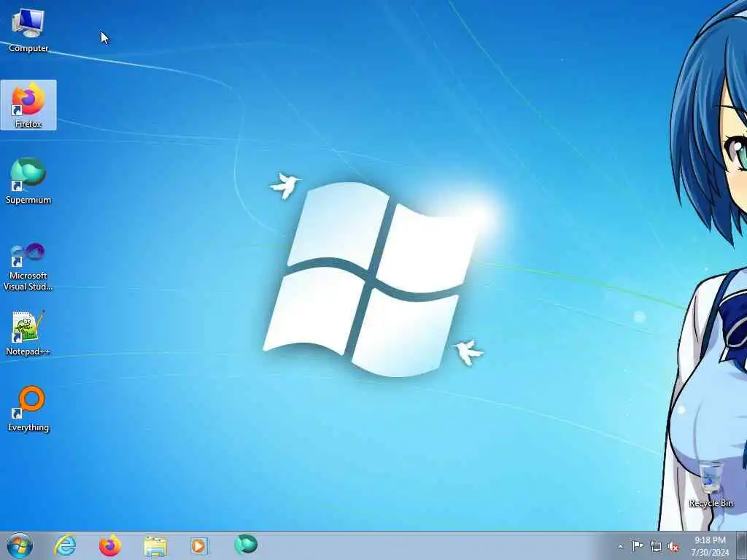Select the Microsoft Visual Studio desktop shortcut
This screenshot has height=560, width=747.
pos(28,267)
